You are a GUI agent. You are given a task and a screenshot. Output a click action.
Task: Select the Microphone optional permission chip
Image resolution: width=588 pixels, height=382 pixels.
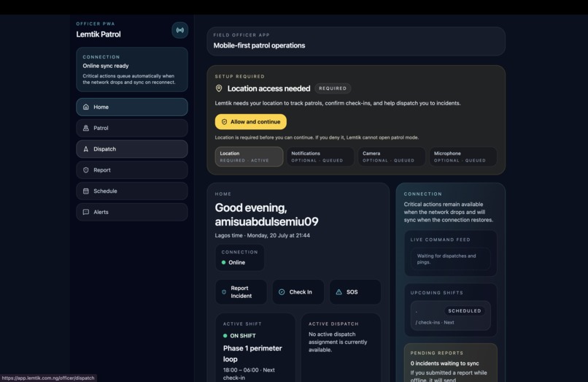(x=463, y=156)
